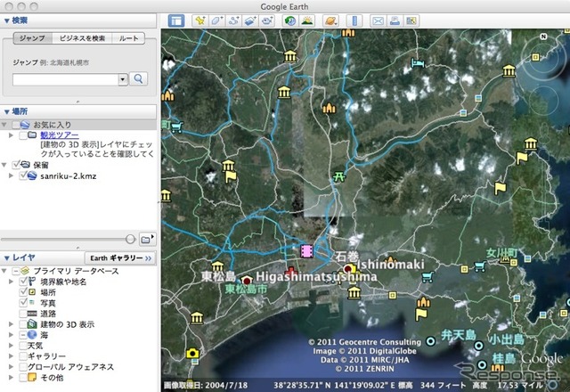The width and height of the screenshot is (570, 392).
Task: Enable 建物の 3D 表示 checkbox
Action: click(23, 324)
